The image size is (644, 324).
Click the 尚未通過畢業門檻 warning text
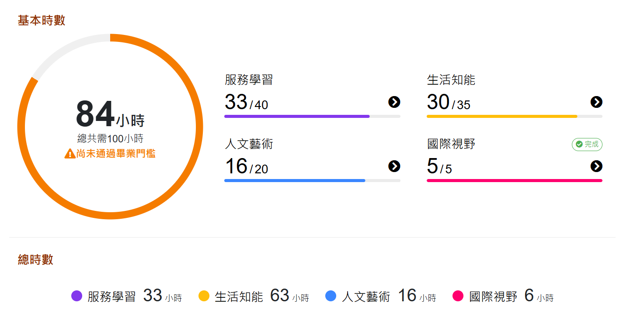pos(116,154)
